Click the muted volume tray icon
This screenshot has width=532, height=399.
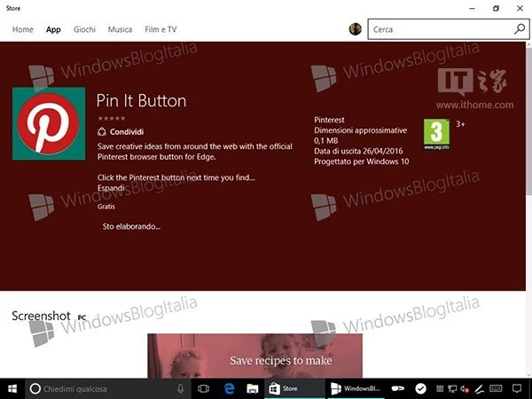(x=465, y=389)
